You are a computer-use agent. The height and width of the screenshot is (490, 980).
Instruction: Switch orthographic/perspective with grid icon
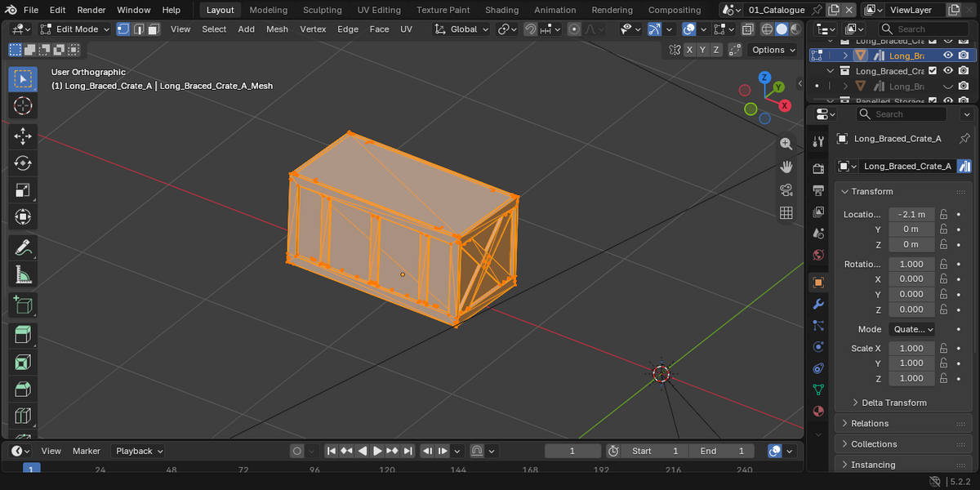[x=786, y=212]
